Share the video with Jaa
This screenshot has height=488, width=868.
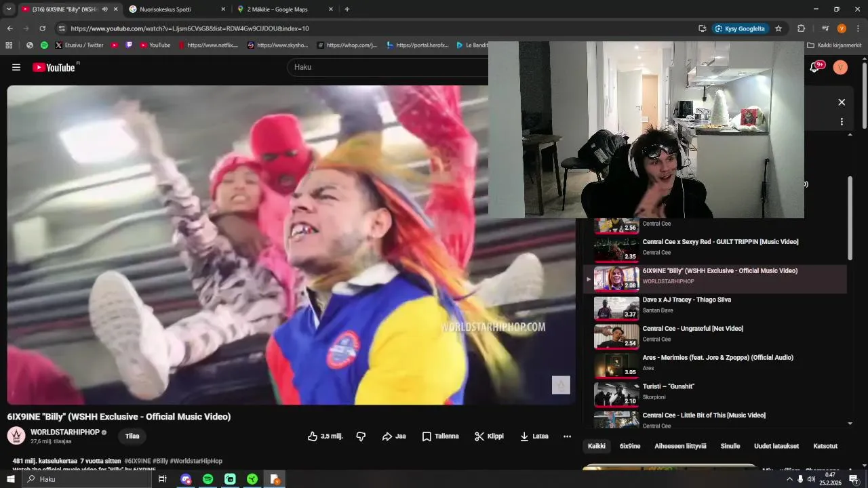394,436
